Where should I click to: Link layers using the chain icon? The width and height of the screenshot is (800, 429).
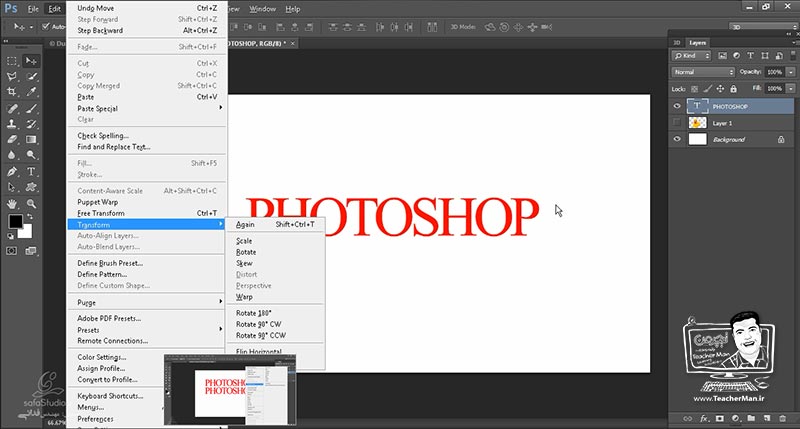[x=688, y=418]
